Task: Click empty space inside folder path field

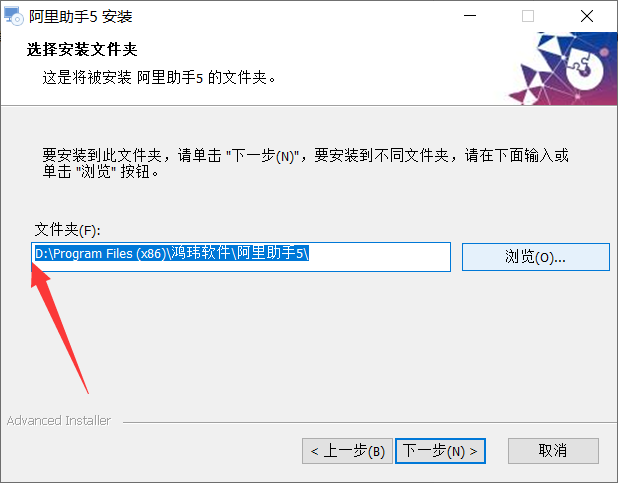Action: (x=378, y=257)
